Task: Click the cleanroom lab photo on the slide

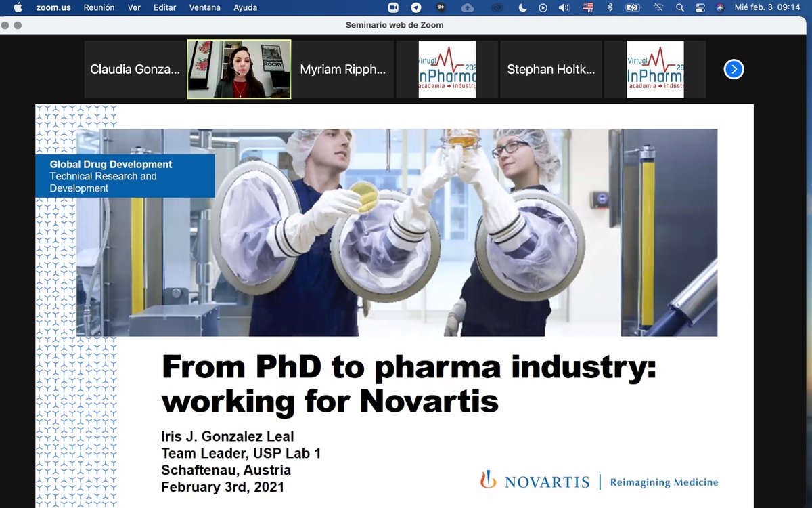Action: (x=397, y=232)
